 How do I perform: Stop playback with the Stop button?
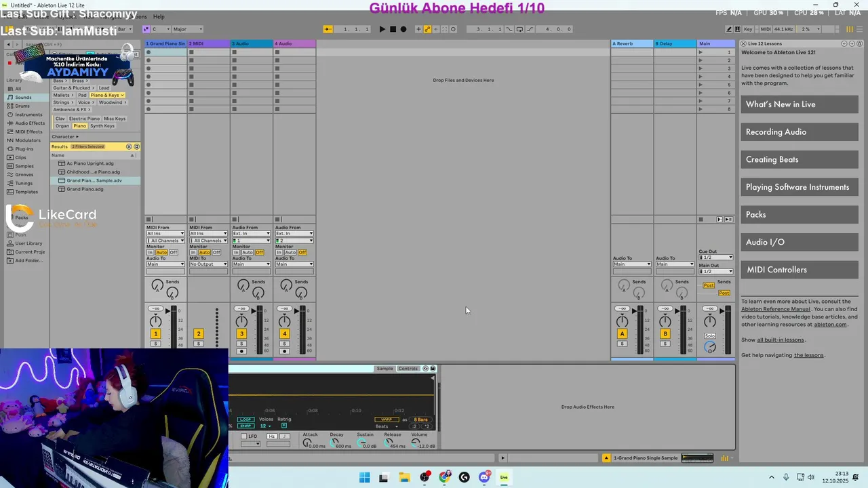pyautogui.click(x=393, y=29)
